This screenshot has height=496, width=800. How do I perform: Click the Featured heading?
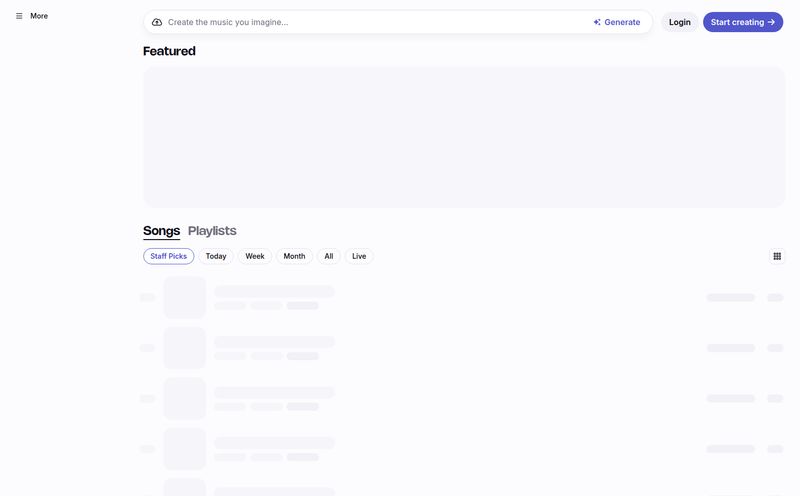[x=169, y=51]
